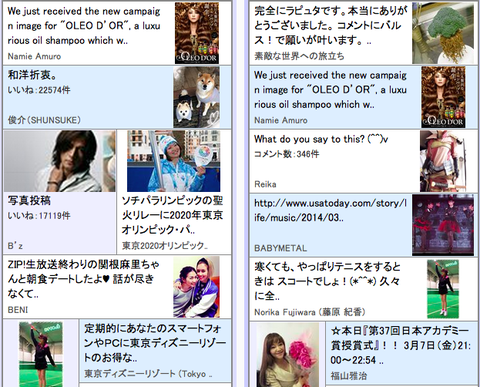Open ZIP!生放送終わりの関根麻里 post
The width and height of the screenshot is (480, 387).
pyautogui.click(x=83, y=279)
